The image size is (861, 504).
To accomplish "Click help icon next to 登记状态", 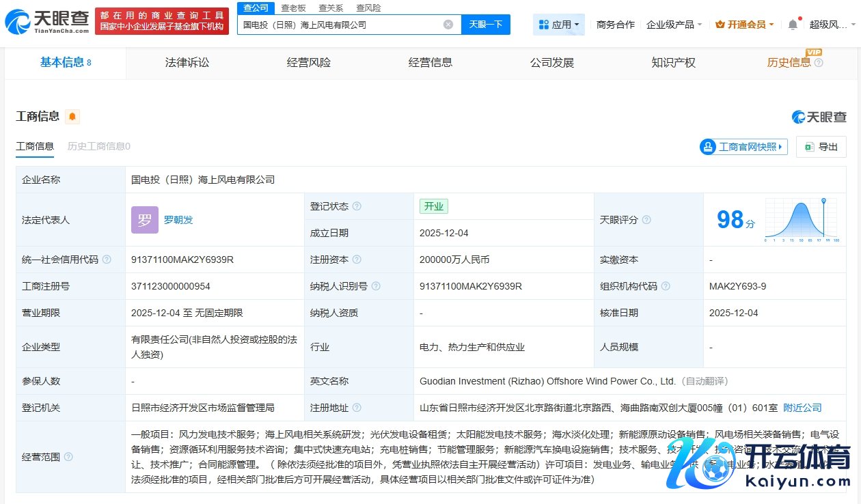I will pos(357,206).
